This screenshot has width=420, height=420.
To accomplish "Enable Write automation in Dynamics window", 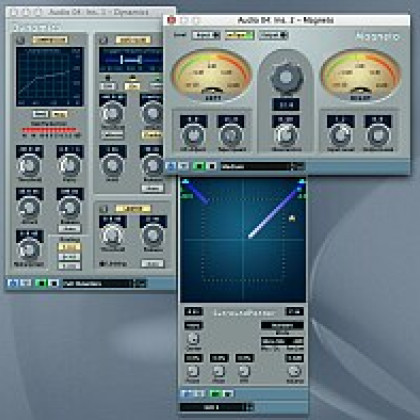I will [53, 283].
